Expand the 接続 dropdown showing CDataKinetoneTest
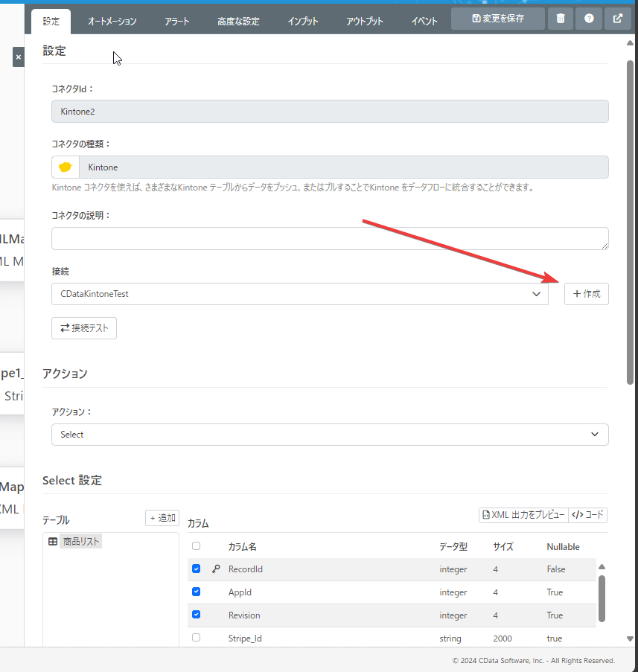This screenshot has width=638, height=672. click(x=300, y=294)
